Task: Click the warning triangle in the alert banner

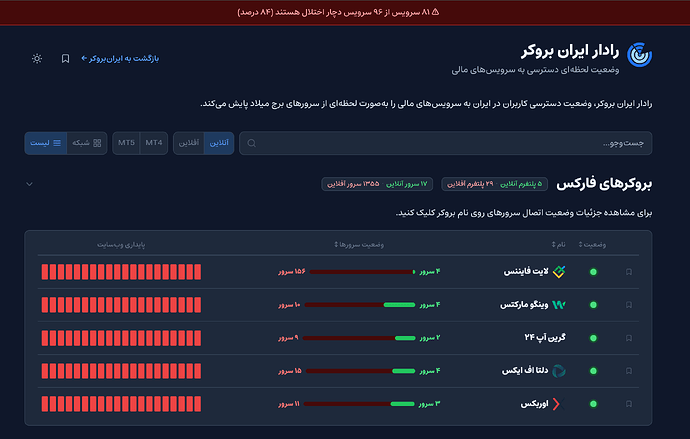Action: pos(435,12)
